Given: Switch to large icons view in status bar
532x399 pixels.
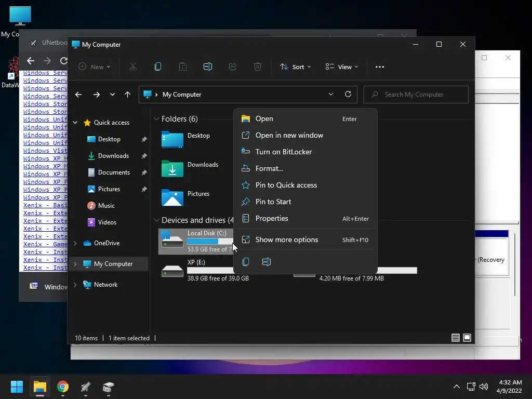Looking at the screenshot, I should pyautogui.click(x=467, y=338).
